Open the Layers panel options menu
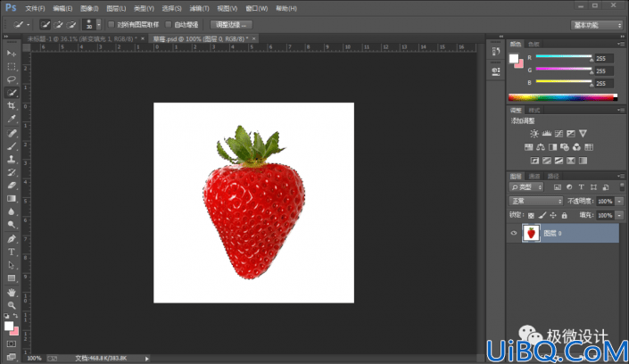Viewport: 629px width, 364px height. tap(621, 176)
